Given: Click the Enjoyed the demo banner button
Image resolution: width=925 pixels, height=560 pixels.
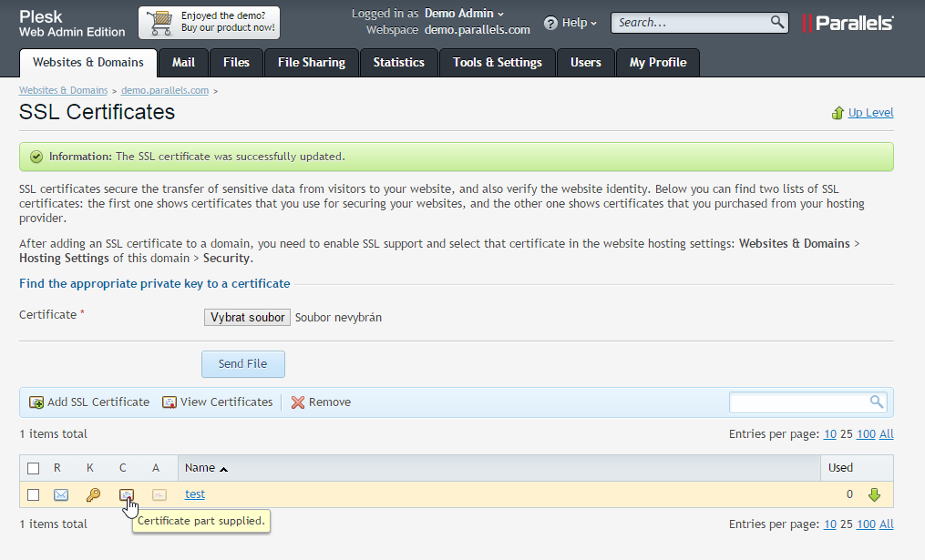Looking at the screenshot, I should pyautogui.click(x=210, y=23).
